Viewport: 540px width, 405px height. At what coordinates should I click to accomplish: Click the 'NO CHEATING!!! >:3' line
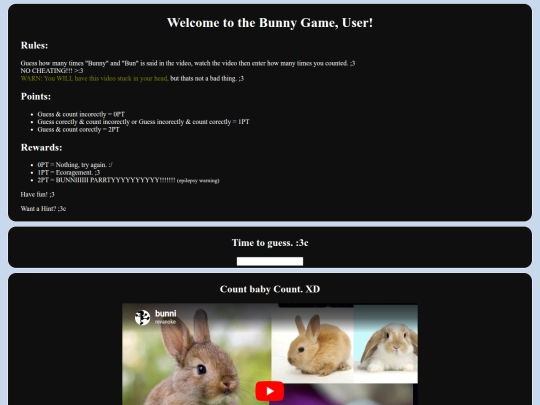[x=52, y=71]
